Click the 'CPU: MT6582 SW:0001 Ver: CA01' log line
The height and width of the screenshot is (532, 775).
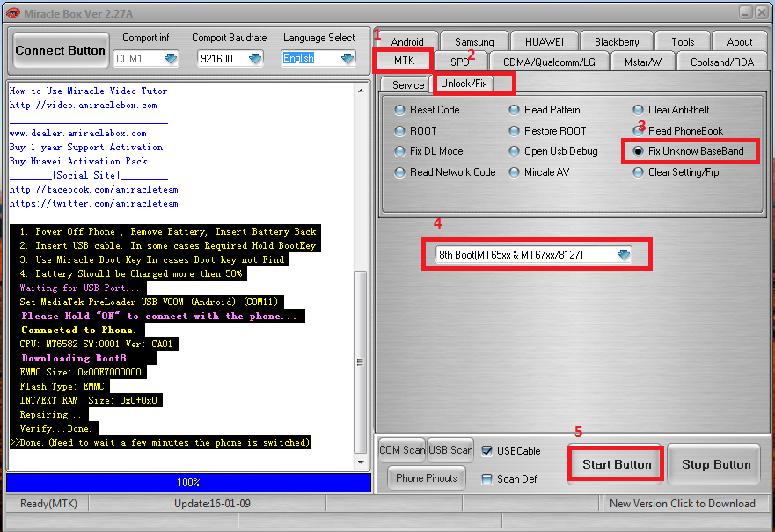(x=96, y=345)
